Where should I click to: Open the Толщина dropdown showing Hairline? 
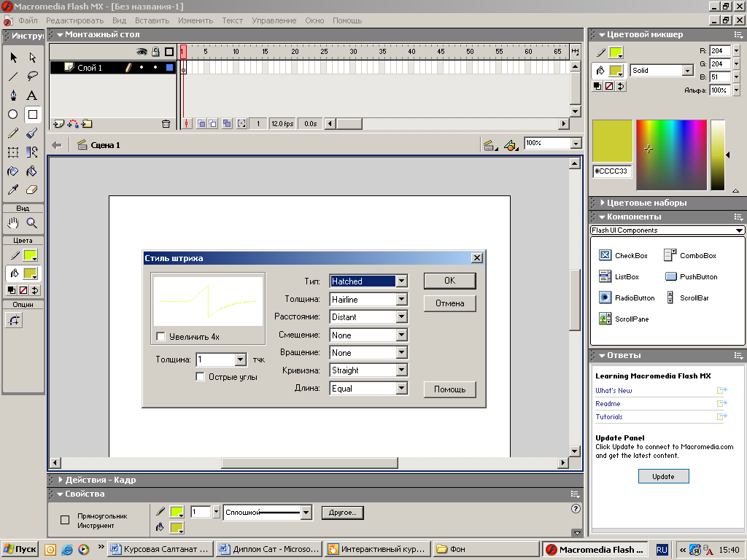pos(368,299)
